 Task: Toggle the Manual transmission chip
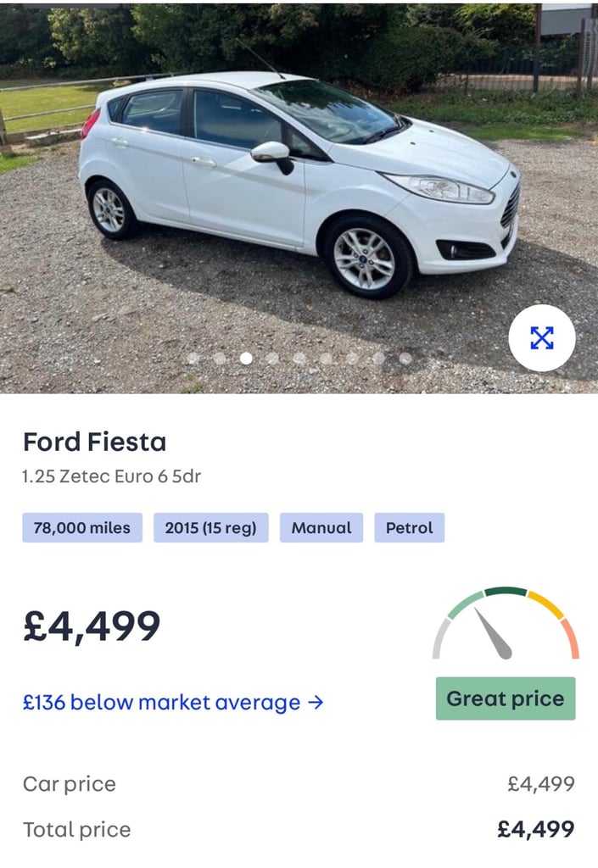(321, 527)
